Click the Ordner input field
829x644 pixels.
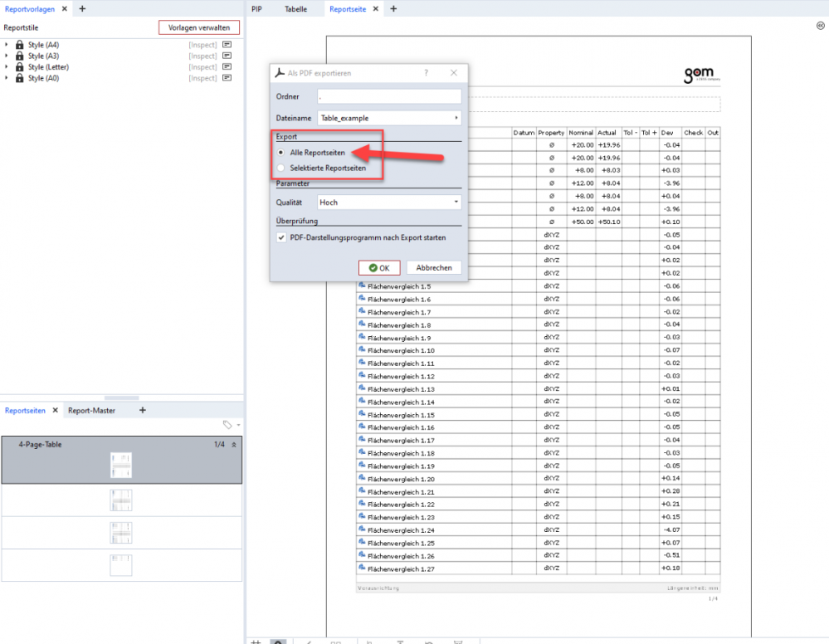pos(388,96)
